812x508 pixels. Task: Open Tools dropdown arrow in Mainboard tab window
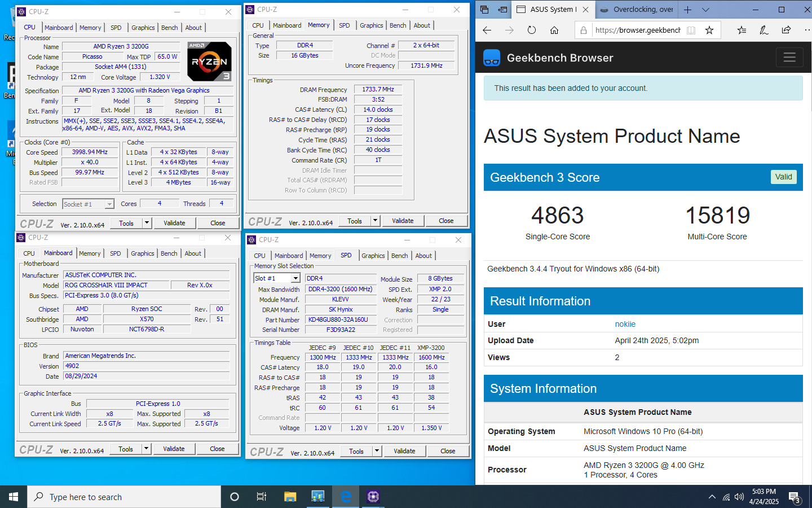[x=146, y=449]
